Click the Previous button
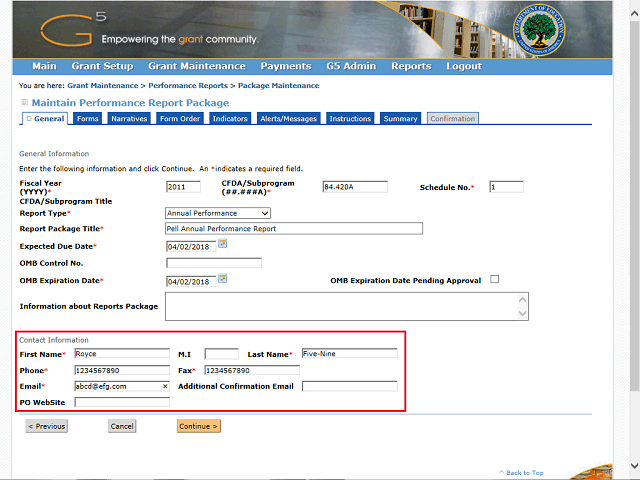 click(47, 426)
